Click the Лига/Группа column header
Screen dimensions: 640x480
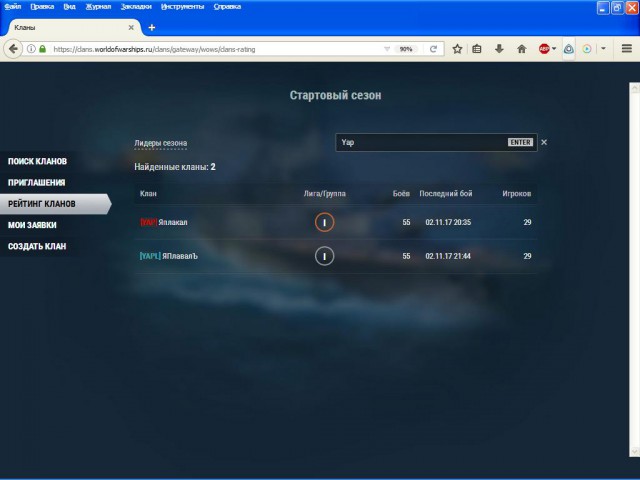(325, 193)
